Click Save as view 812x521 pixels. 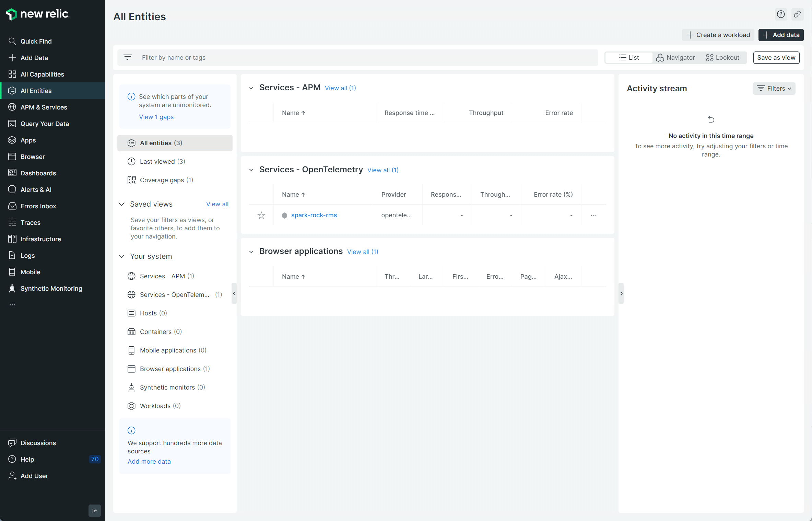point(776,58)
